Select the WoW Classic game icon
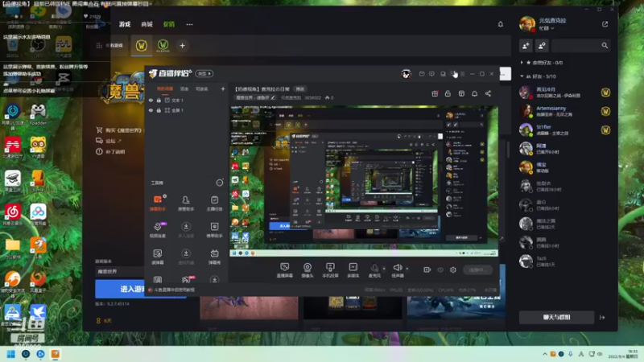This screenshot has height=362, width=644. click(x=163, y=45)
